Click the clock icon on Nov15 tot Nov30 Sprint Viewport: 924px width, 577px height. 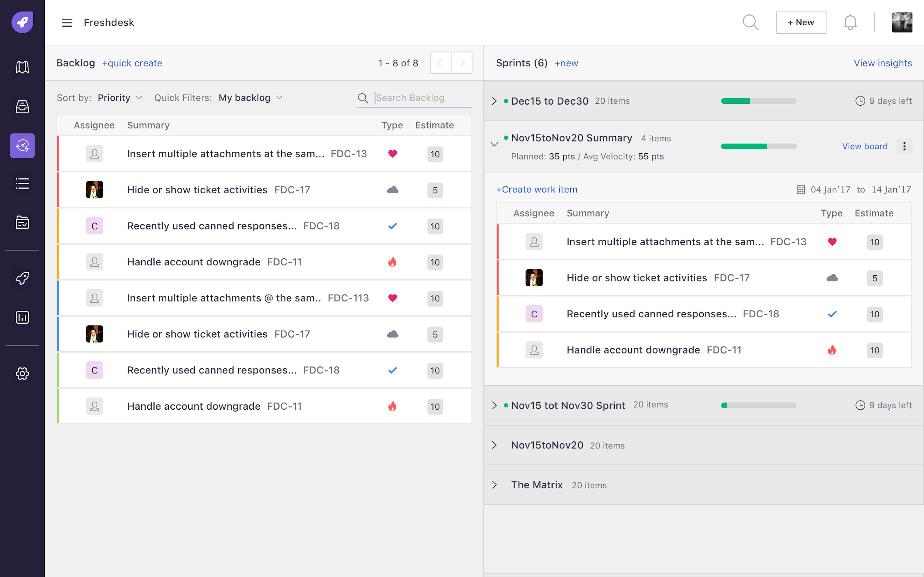coord(860,405)
